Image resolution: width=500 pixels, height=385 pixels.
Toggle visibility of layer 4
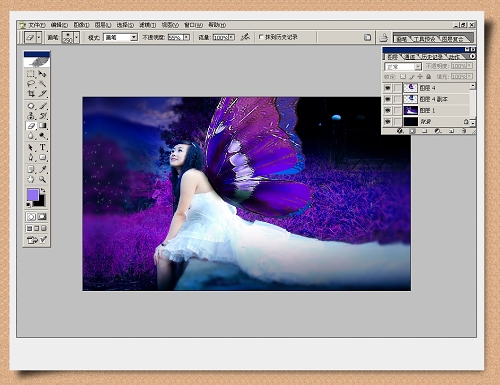(387, 88)
